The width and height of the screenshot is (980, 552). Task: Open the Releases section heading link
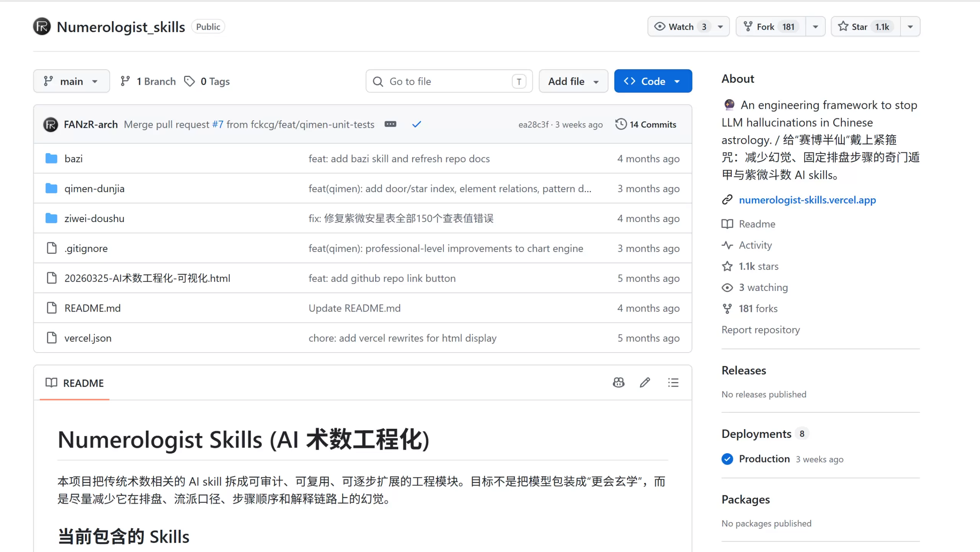pos(744,370)
